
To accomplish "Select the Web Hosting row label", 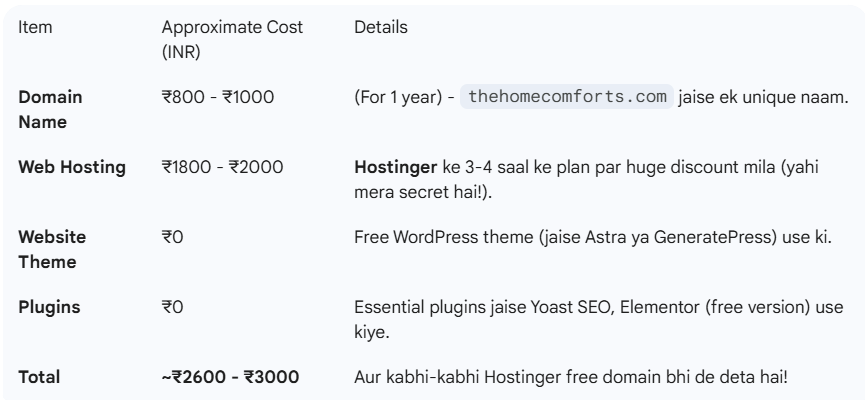I will (73, 164).
